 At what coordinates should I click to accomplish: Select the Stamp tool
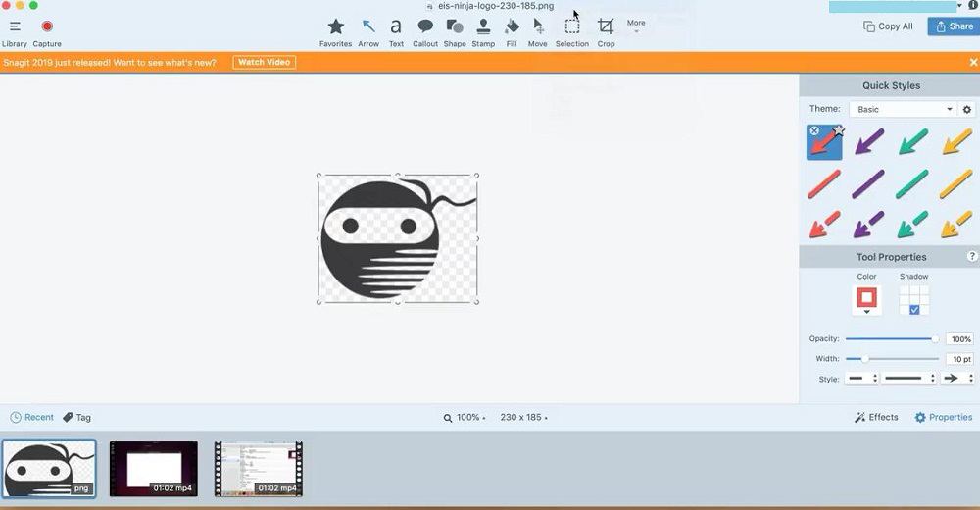(x=483, y=33)
